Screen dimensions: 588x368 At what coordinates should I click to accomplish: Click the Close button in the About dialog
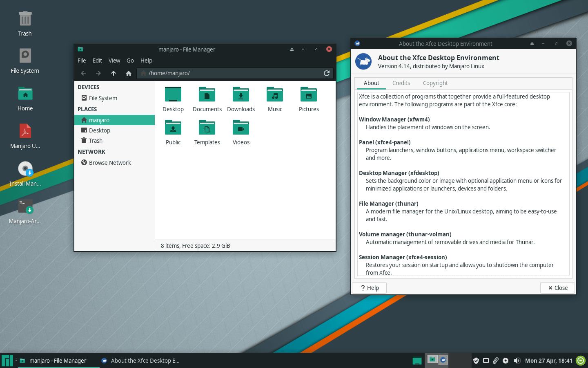pos(557,287)
